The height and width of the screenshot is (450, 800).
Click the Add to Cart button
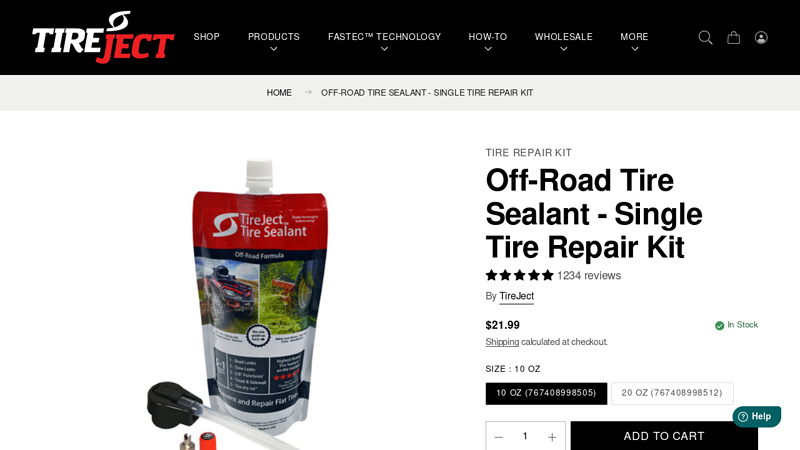(664, 436)
